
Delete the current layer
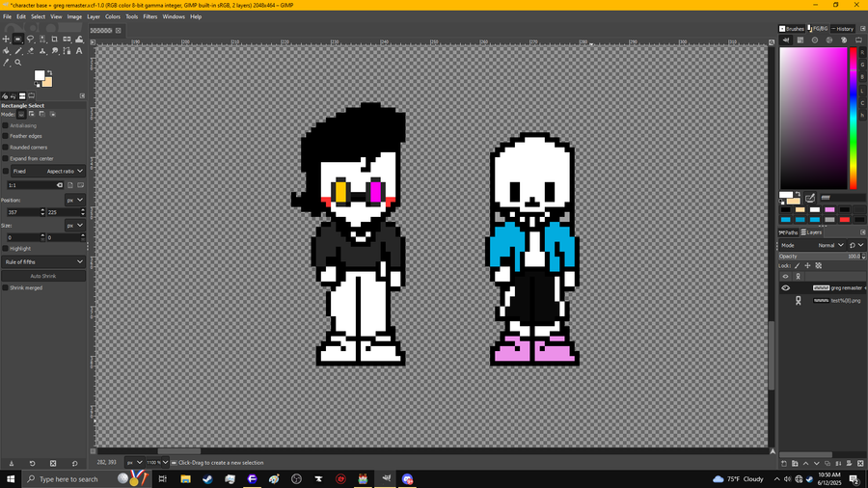coord(859,463)
